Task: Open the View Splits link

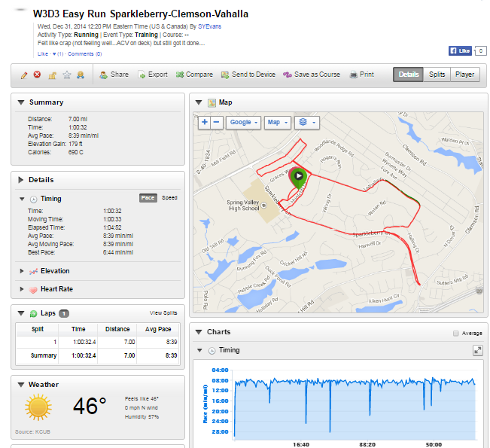Action: click(163, 312)
